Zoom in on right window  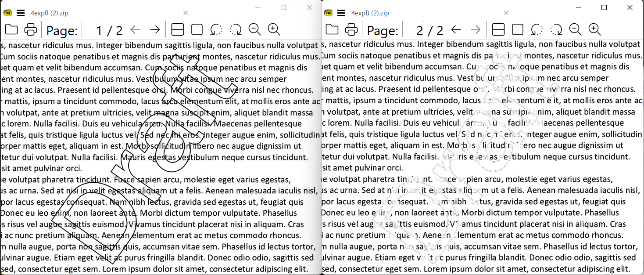(594, 29)
